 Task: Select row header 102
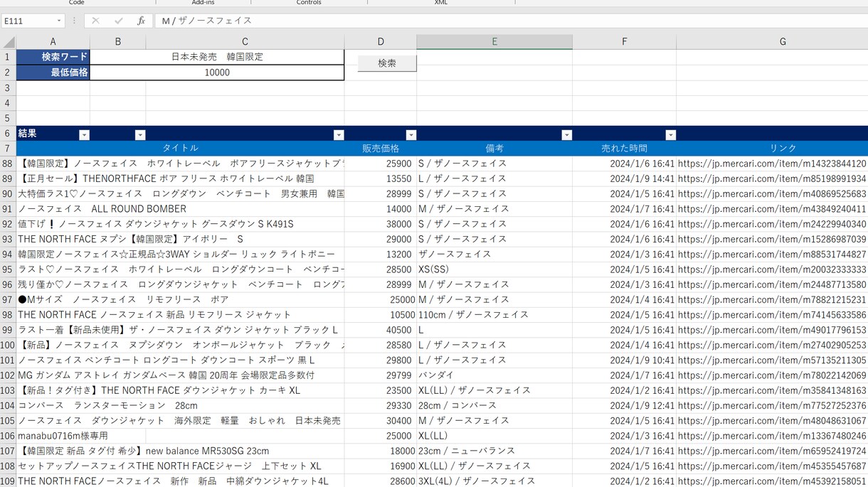click(x=8, y=375)
